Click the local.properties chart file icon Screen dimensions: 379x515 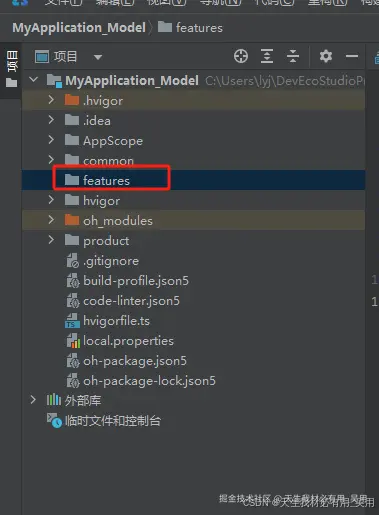[x=73, y=341]
